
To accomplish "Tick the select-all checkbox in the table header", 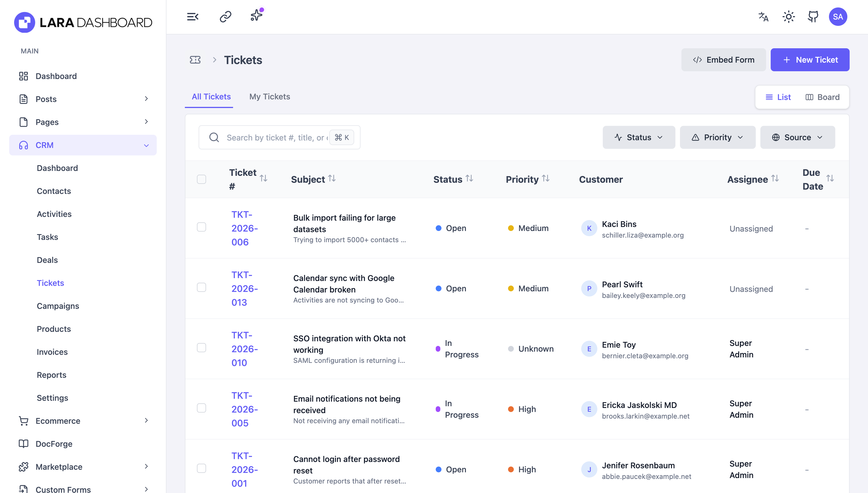I will 201,179.
